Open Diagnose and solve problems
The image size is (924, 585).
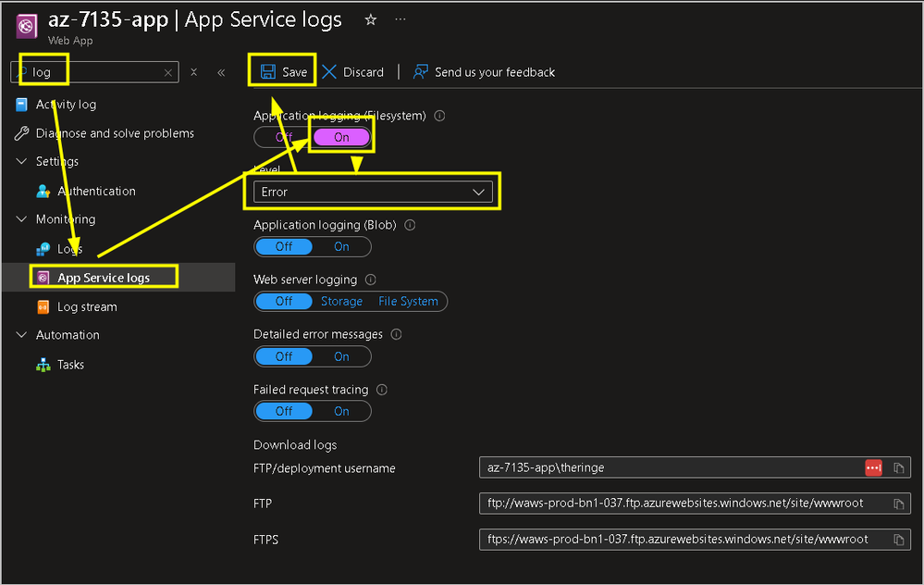115,133
